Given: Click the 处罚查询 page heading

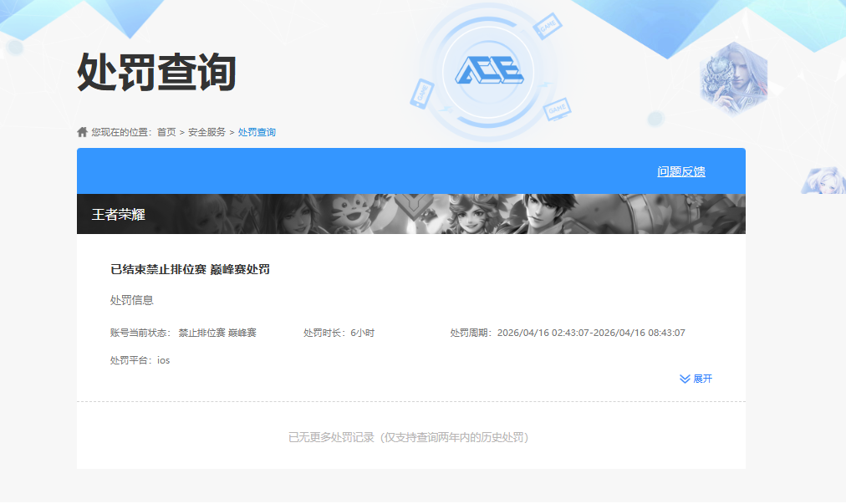Looking at the screenshot, I should [x=157, y=73].
